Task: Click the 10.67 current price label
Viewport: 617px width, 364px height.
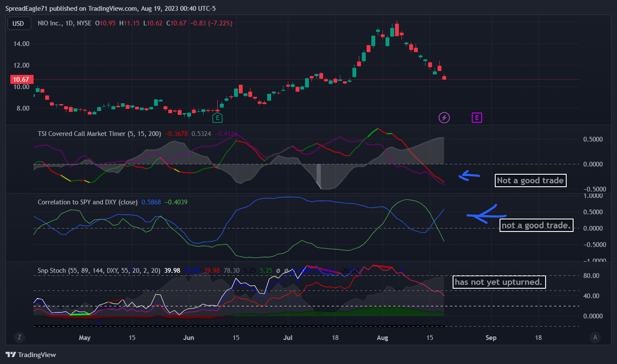Action: pyautogui.click(x=21, y=79)
